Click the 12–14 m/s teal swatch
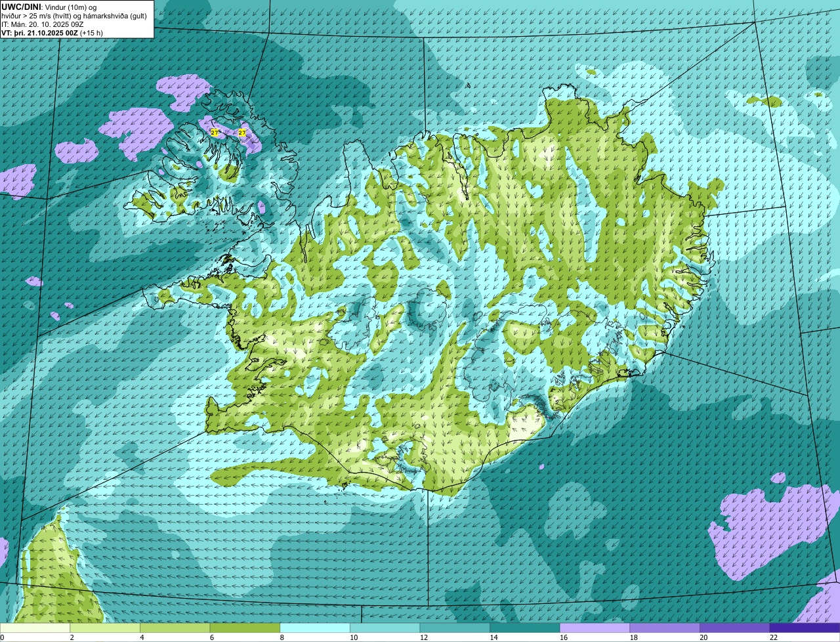The height and width of the screenshot is (642, 840). click(x=455, y=628)
